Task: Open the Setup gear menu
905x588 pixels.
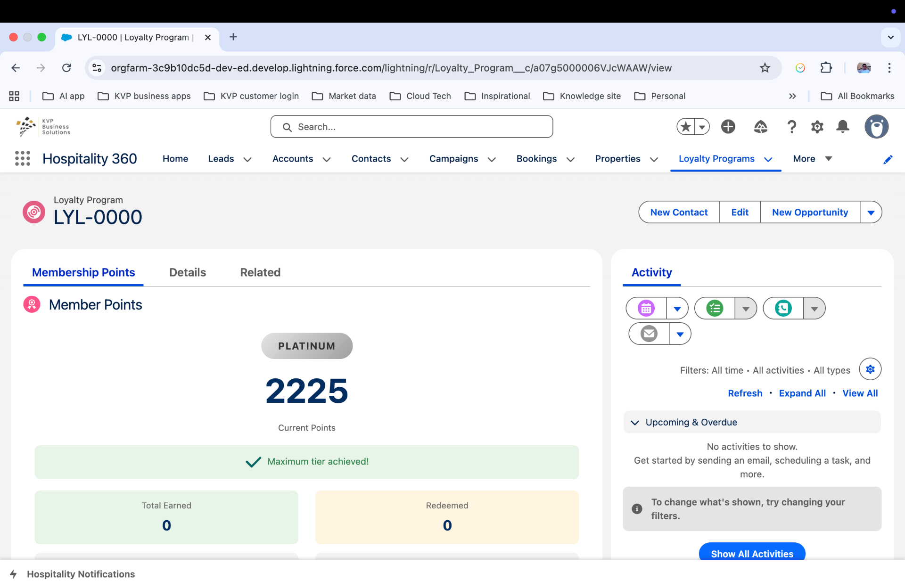Action: click(817, 127)
